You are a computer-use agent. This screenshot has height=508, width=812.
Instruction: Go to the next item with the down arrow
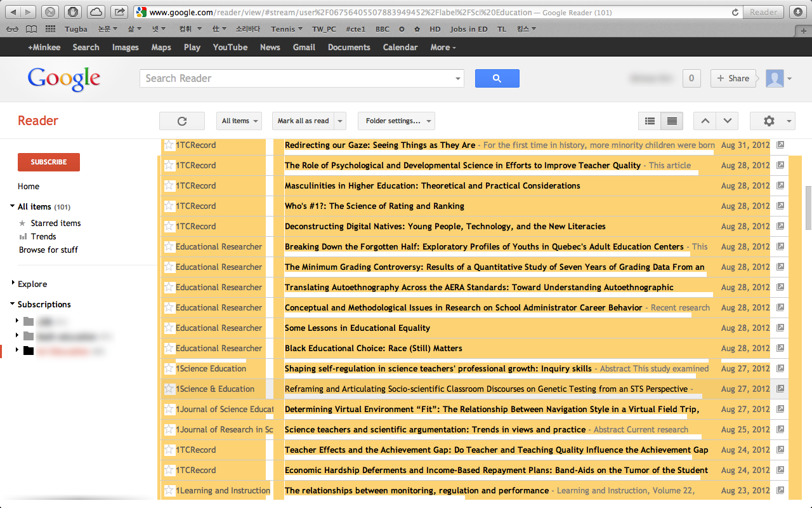[x=728, y=121]
